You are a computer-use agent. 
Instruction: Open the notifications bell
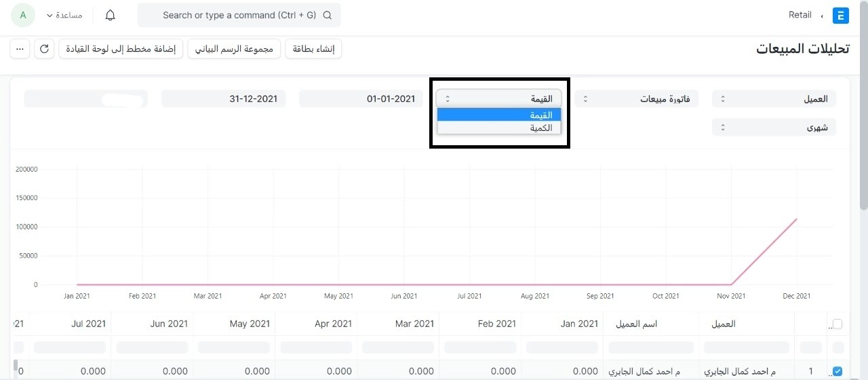coord(111,15)
